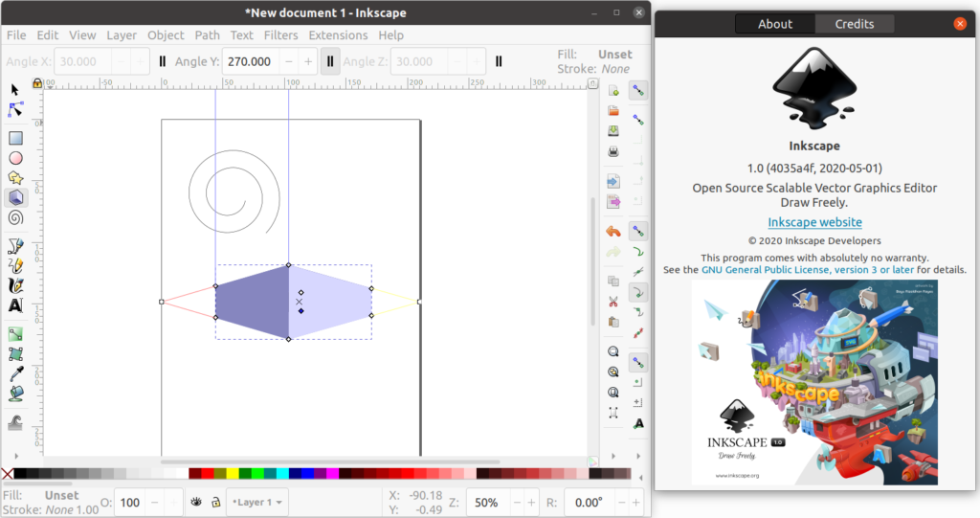Toggle the main Enable snapping button
The image size is (980, 518).
click(637, 91)
